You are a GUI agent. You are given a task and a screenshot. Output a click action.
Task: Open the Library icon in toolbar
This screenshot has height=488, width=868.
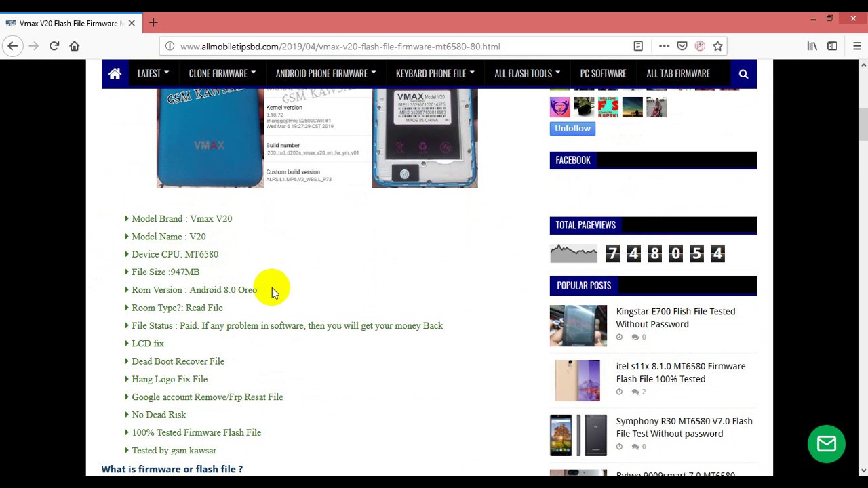point(812,46)
